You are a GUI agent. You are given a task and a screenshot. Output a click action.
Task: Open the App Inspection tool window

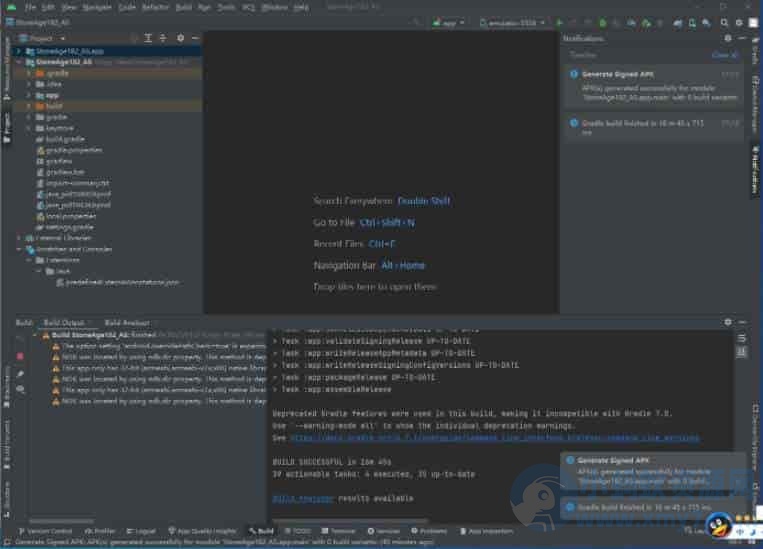tap(486, 531)
